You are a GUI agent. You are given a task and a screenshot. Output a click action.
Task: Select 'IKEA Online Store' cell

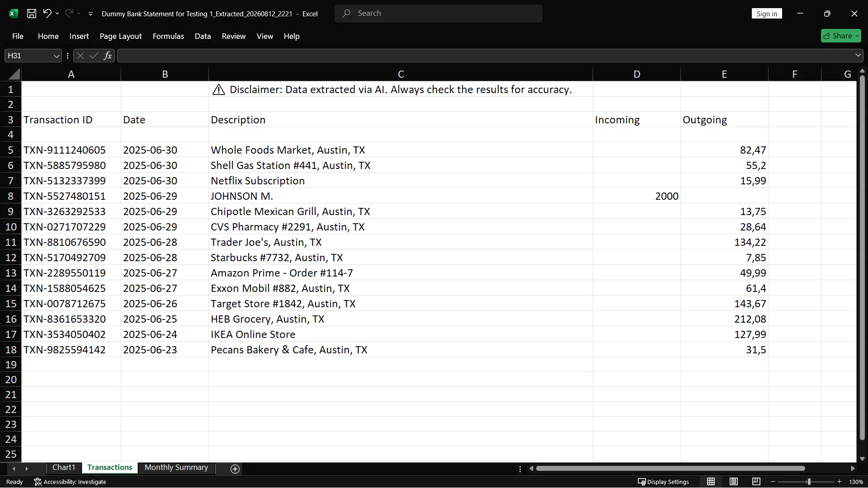coord(401,334)
